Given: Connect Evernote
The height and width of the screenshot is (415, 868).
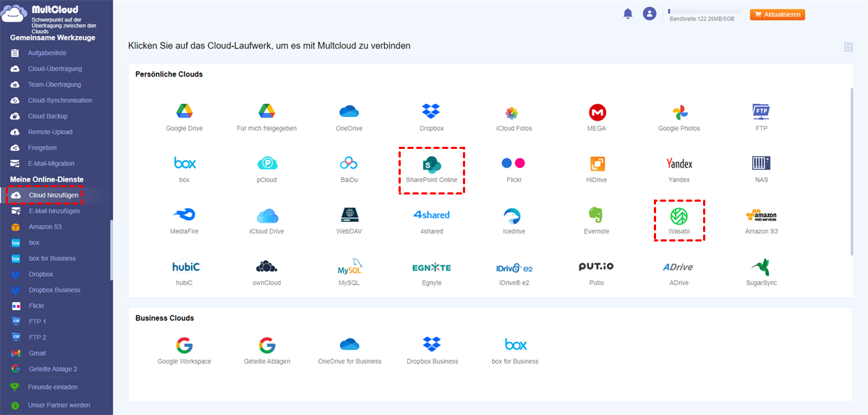Looking at the screenshot, I should point(597,221).
